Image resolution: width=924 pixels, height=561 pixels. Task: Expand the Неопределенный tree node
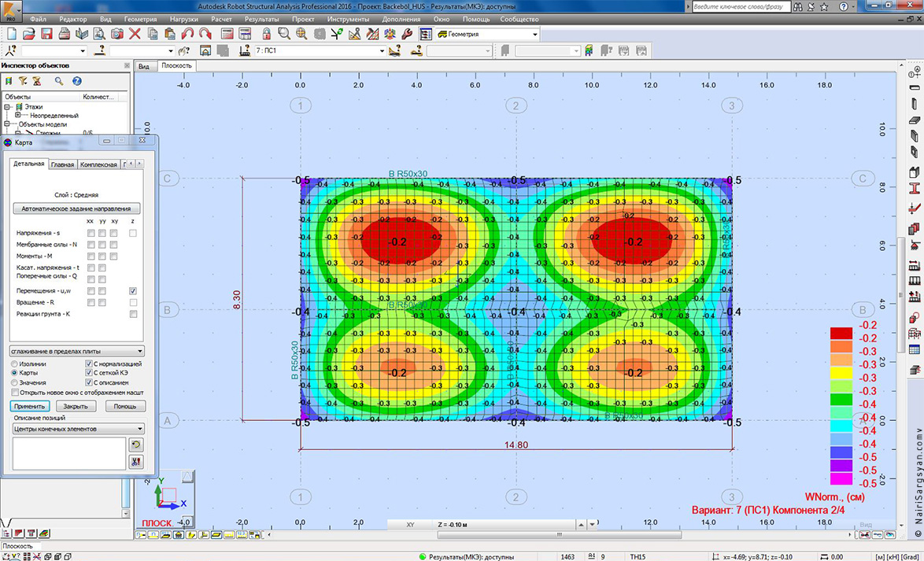(17, 116)
